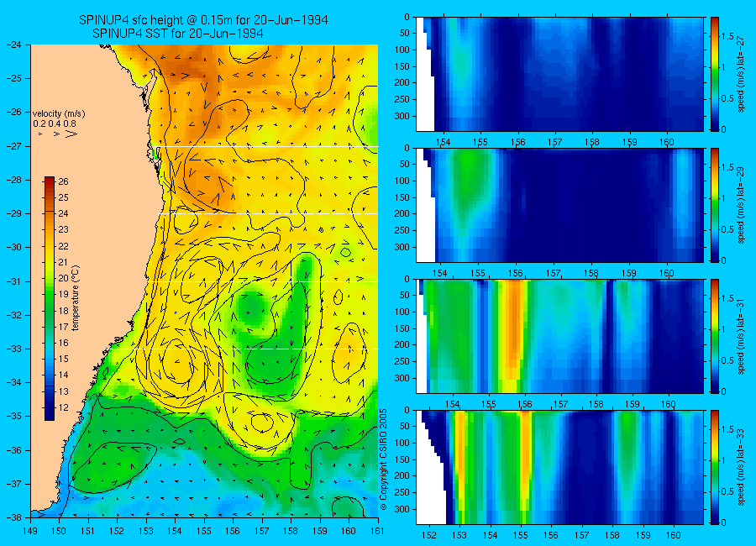756x546 pixels.
Task: Click the cold green eddy near 157E, 32S
Action: [252, 307]
